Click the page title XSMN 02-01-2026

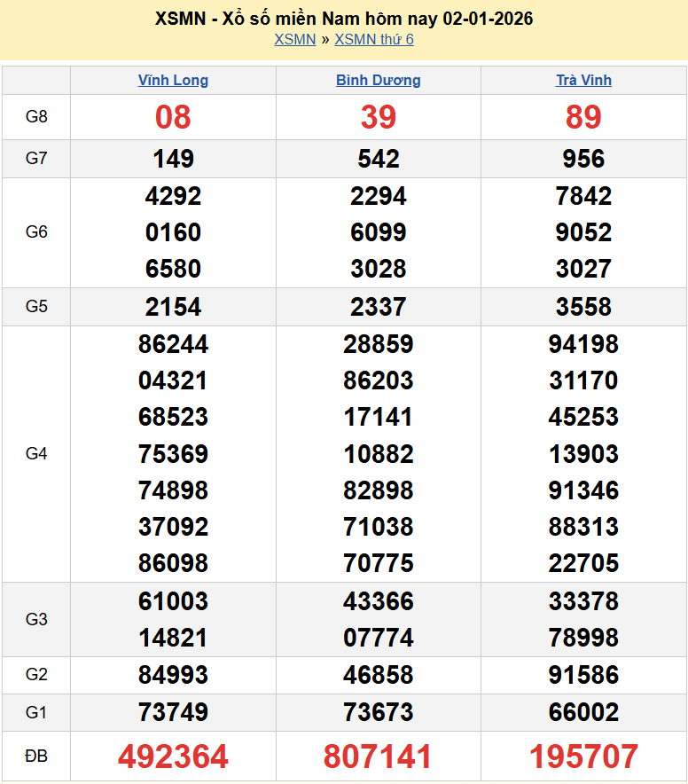click(x=344, y=19)
